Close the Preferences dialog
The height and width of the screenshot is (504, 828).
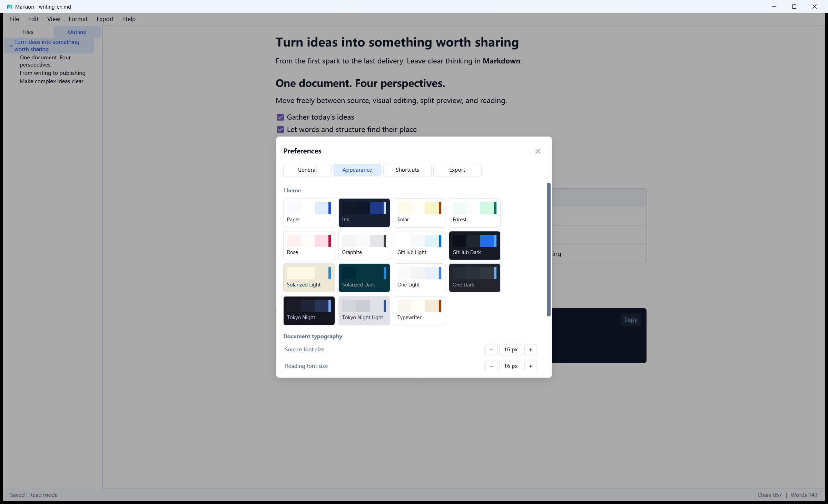(x=538, y=151)
